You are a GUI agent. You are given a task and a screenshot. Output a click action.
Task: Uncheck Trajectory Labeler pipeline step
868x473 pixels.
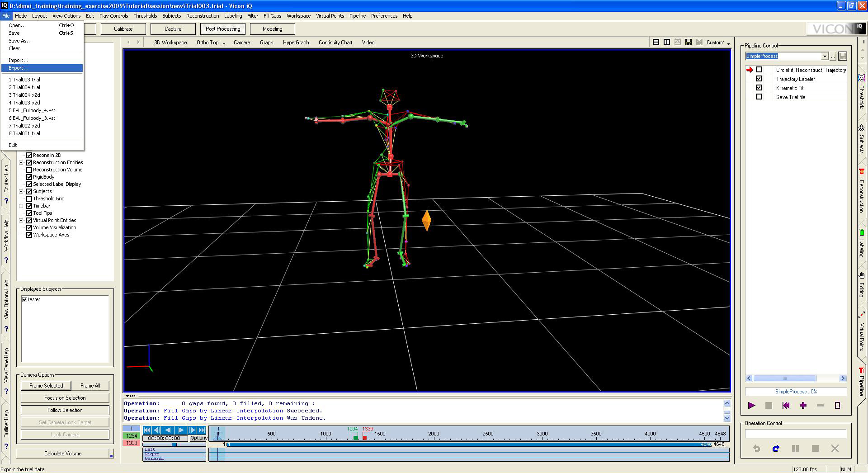coord(759,79)
